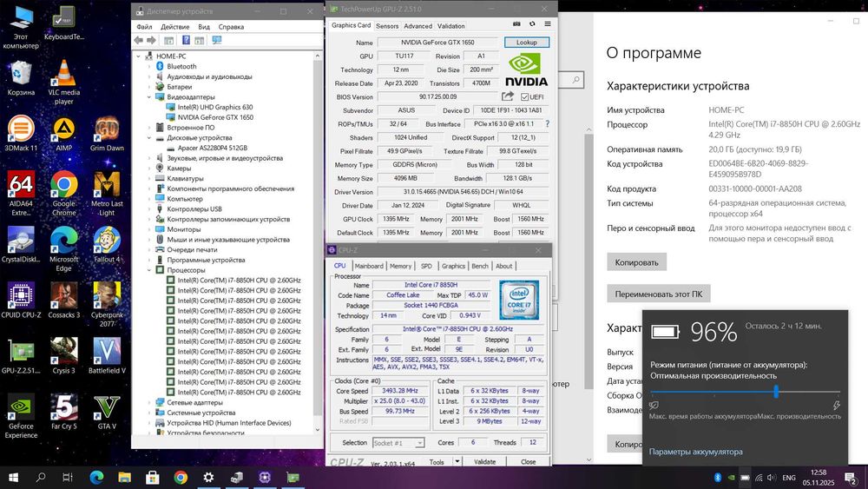This screenshot has width=868, height=489.
Task: Switch to Bench tab in CPU-Z
Action: [x=480, y=266]
